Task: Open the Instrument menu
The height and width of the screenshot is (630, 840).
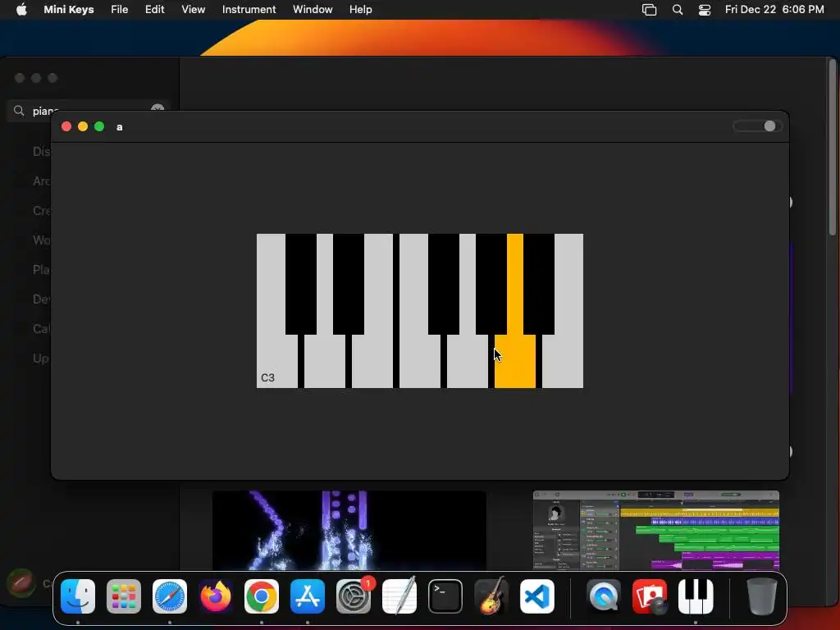Action: (x=249, y=10)
